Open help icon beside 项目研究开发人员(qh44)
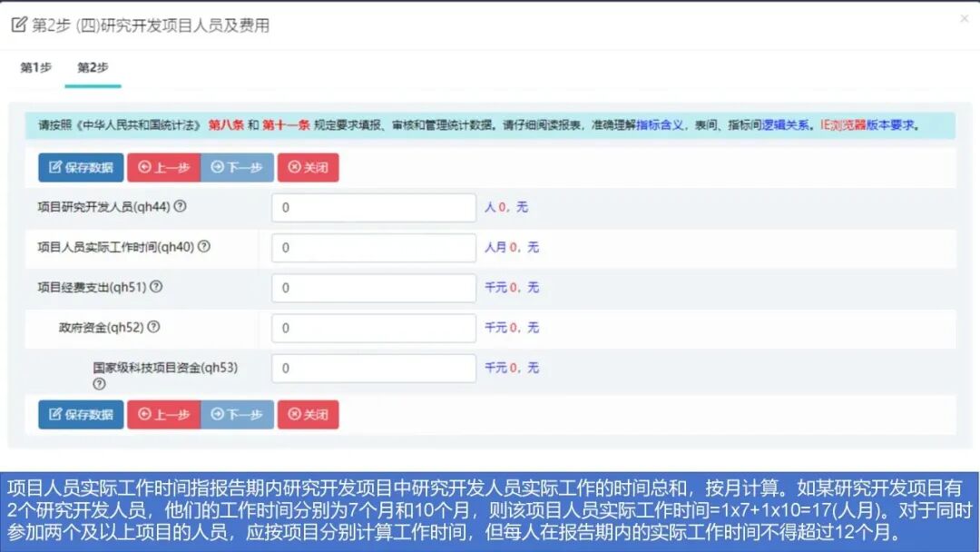 pos(181,207)
